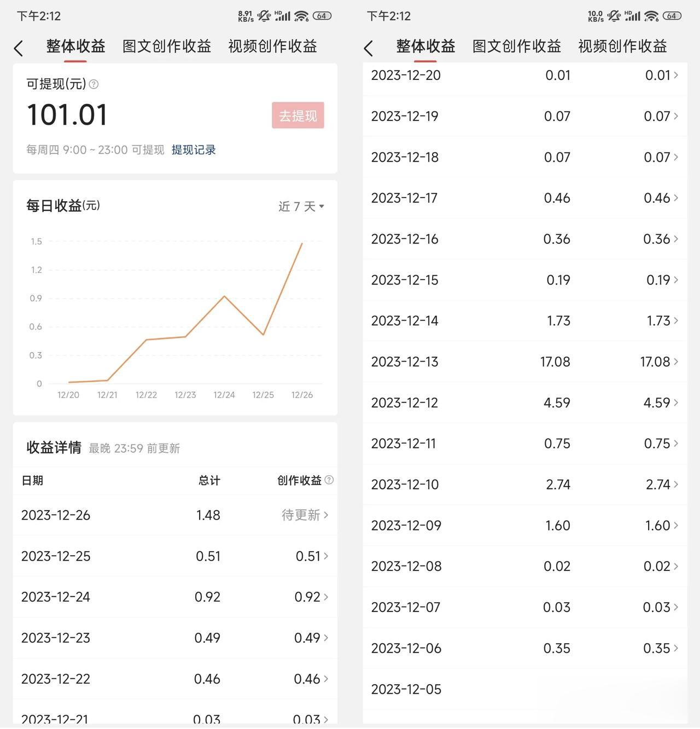This screenshot has height=729, width=700.
Task: Select 整体收益 tab in left screen
Action: point(75,46)
